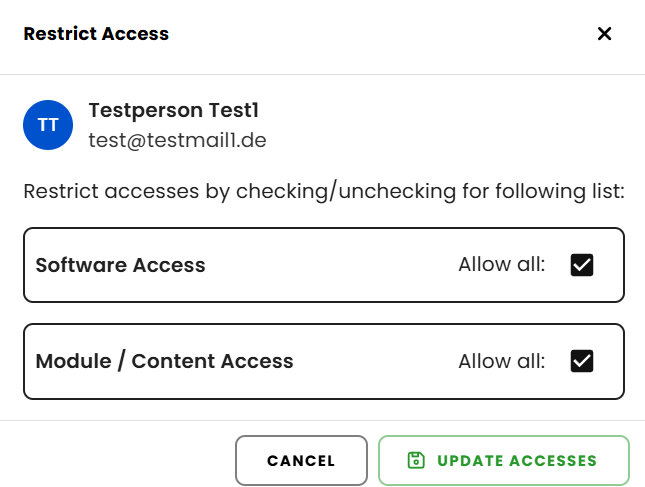645x487 pixels.
Task: Click "Allow all:" label in Module row
Action: point(502,361)
